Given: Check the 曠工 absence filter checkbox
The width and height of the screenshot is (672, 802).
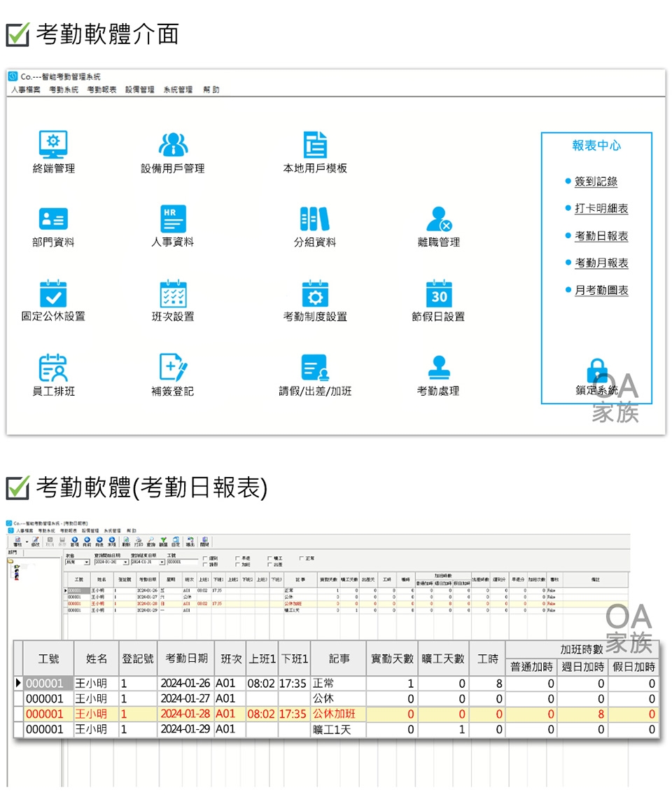Looking at the screenshot, I should pyautogui.click(x=269, y=558).
